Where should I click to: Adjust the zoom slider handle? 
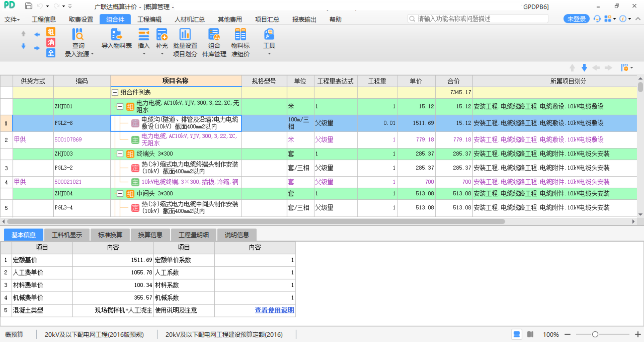pyautogui.click(x=595, y=334)
